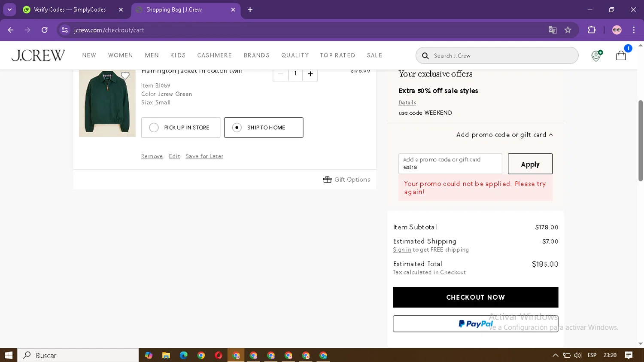Switch to Shopping Bag | J.Crew tab

coord(174,9)
